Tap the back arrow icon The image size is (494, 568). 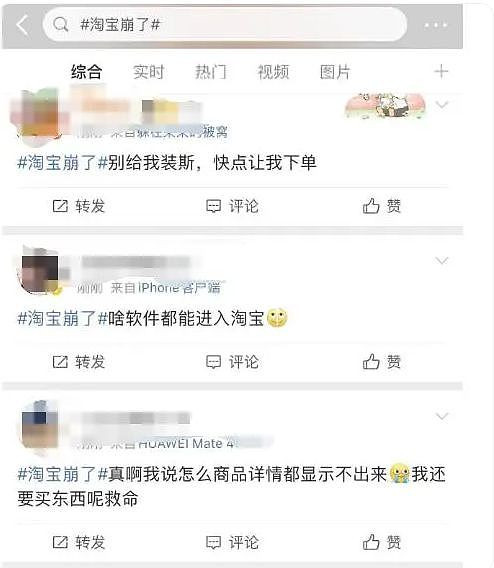(x=23, y=25)
